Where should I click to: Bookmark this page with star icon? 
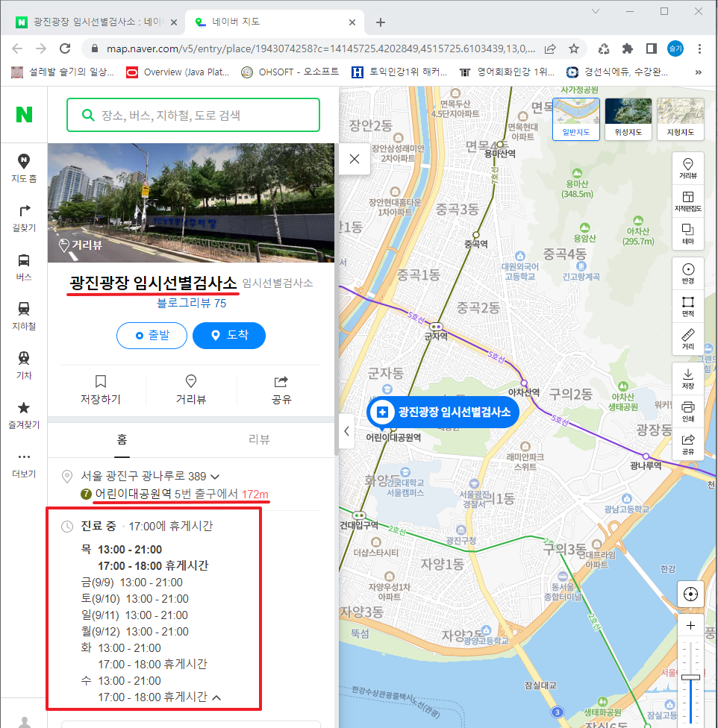click(573, 48)
